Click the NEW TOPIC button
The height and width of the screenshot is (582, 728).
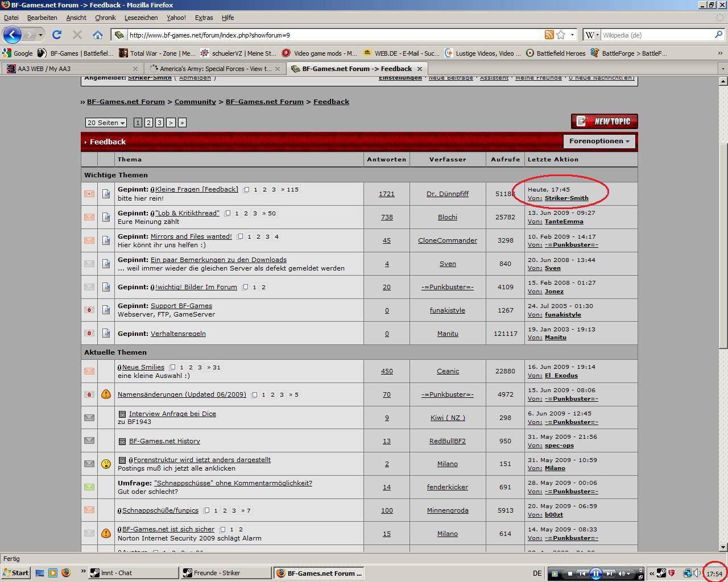[x=604, y=121]
